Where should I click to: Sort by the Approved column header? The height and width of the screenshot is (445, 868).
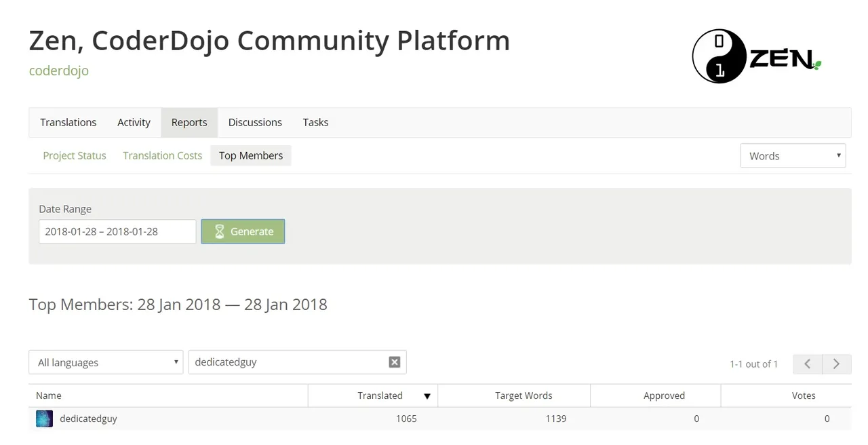click(x=656, y=395)
